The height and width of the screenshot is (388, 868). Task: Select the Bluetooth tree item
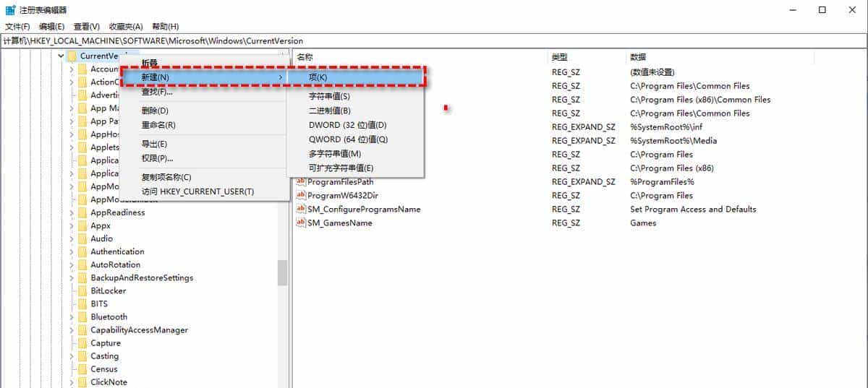click(x=109, y=316)
